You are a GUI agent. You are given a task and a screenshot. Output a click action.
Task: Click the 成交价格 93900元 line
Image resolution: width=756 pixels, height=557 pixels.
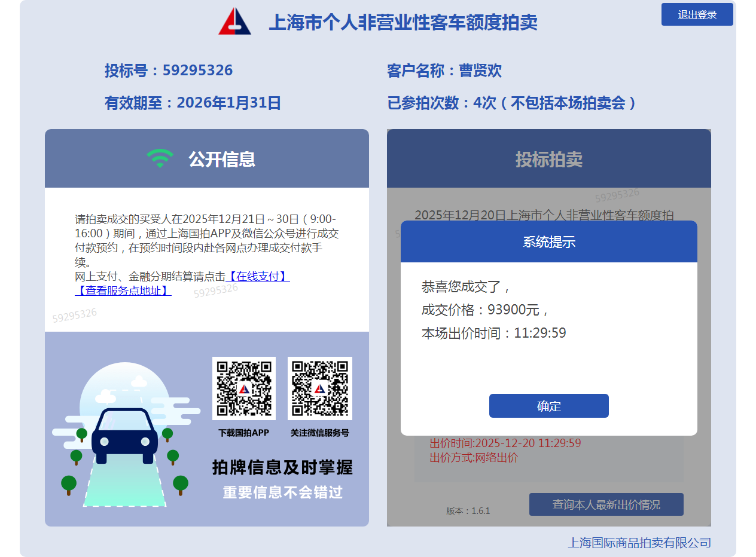pyautogui.click(x=484, y=310)
